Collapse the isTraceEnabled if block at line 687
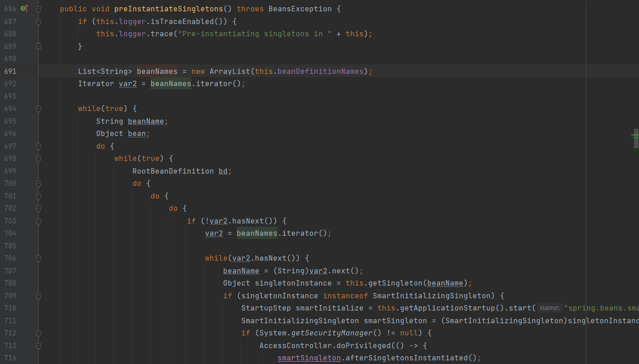Viewport: 639px width, 364px height. pyautogui.click(x=38, y=21)
